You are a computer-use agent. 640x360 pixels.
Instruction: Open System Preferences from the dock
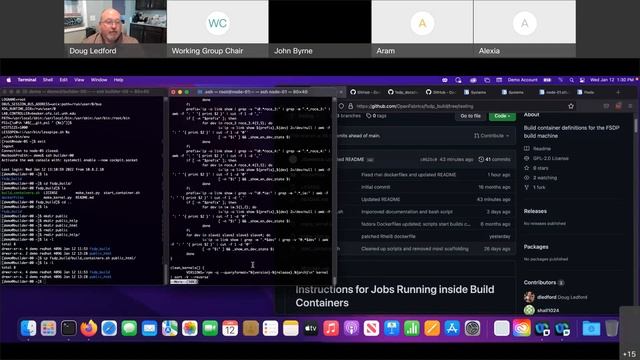pos(473,328)
